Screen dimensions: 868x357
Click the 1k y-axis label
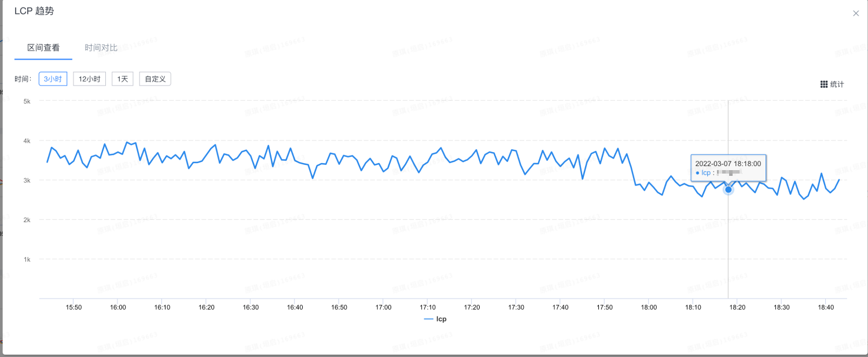pyautogui.click(x=27, y=259)
